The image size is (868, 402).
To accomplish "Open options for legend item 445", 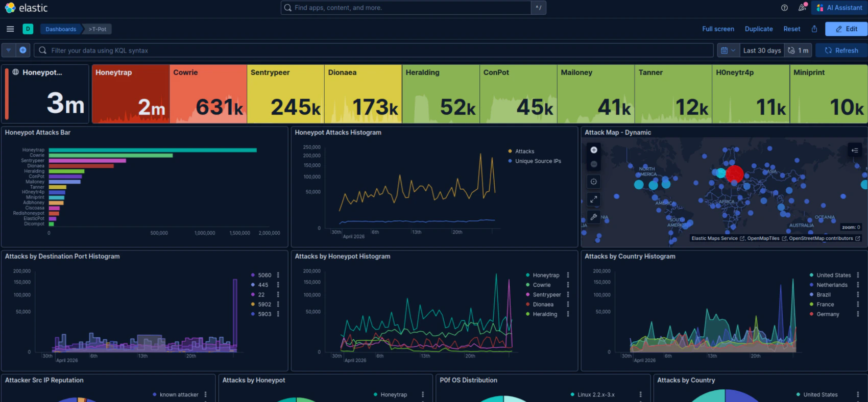I will tap(278, 285).
